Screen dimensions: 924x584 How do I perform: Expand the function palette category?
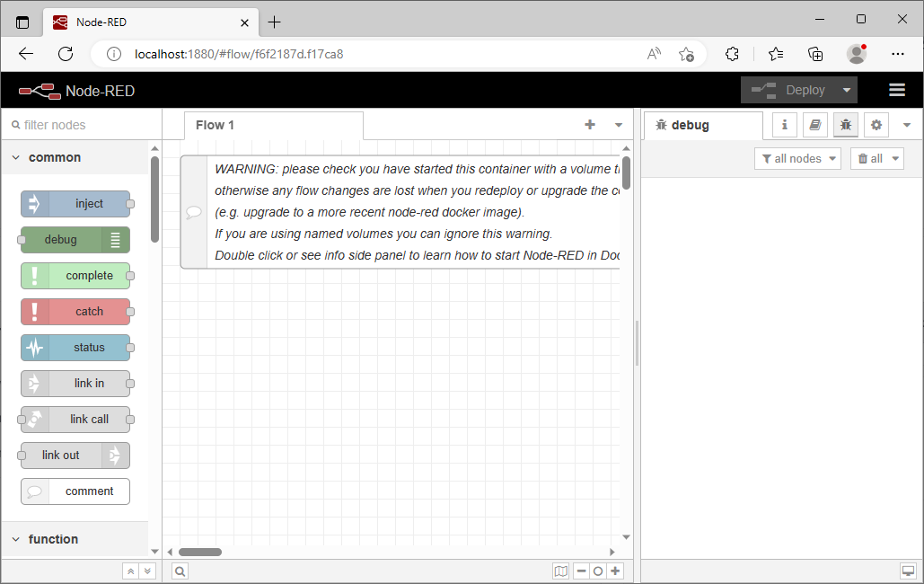click(x=75, y=539)
